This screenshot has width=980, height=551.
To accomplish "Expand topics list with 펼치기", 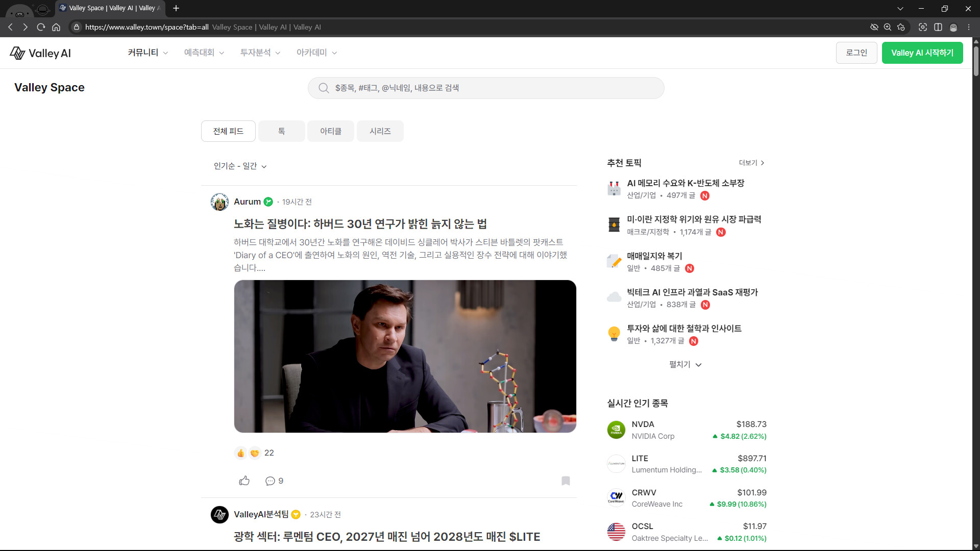I will click(x=685, y=364).
